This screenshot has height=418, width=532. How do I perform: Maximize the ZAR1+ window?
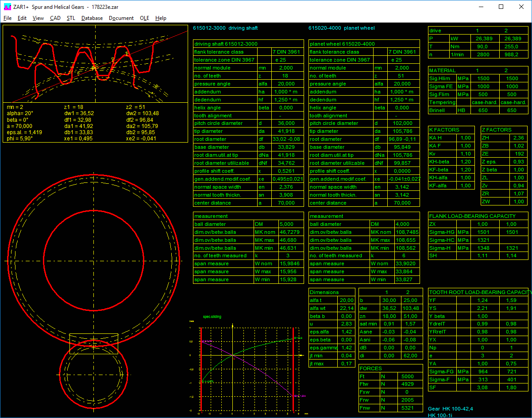click(501, 7)
